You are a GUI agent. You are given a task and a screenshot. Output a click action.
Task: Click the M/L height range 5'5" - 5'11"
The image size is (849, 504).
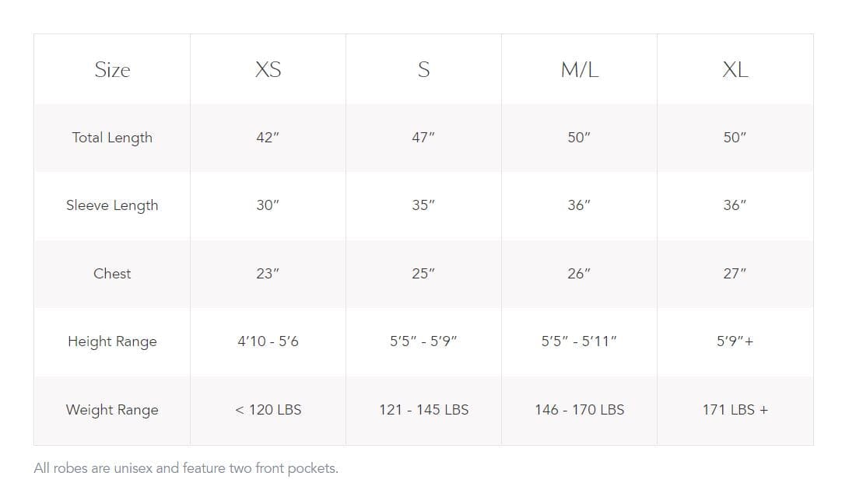pos(579,341)
